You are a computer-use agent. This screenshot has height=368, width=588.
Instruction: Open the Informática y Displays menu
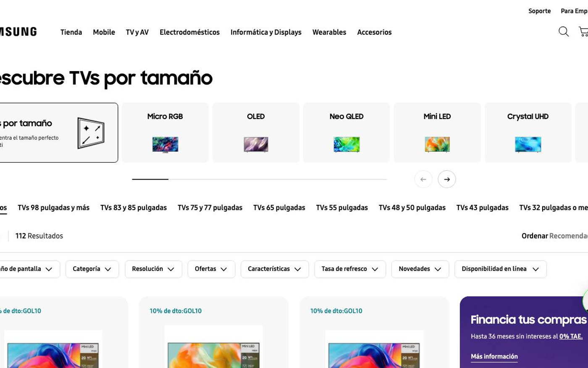[x=266, y=32]
